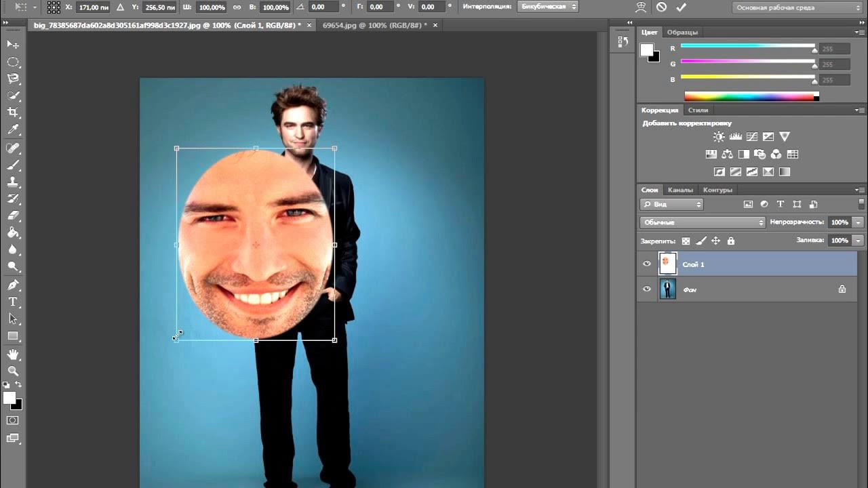
Task: Select the History Brush tool
Action: [x=13, y=199]
